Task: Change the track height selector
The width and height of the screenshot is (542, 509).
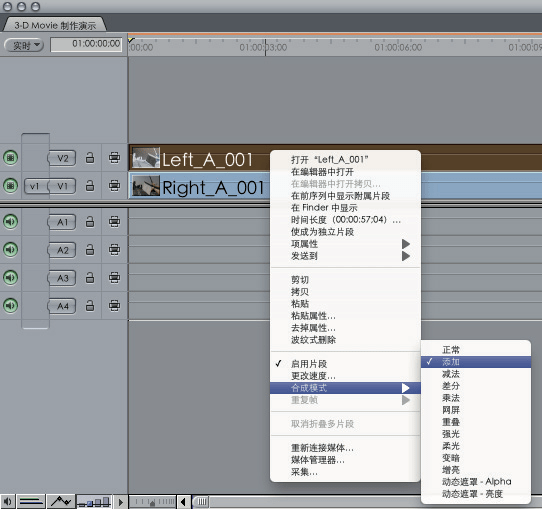Action: (94, 501)
